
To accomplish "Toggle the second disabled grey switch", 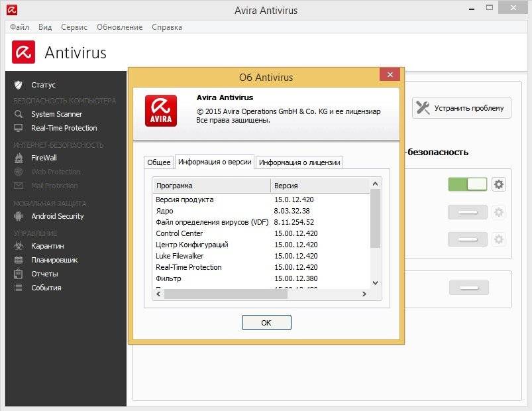I will point(468,212).
